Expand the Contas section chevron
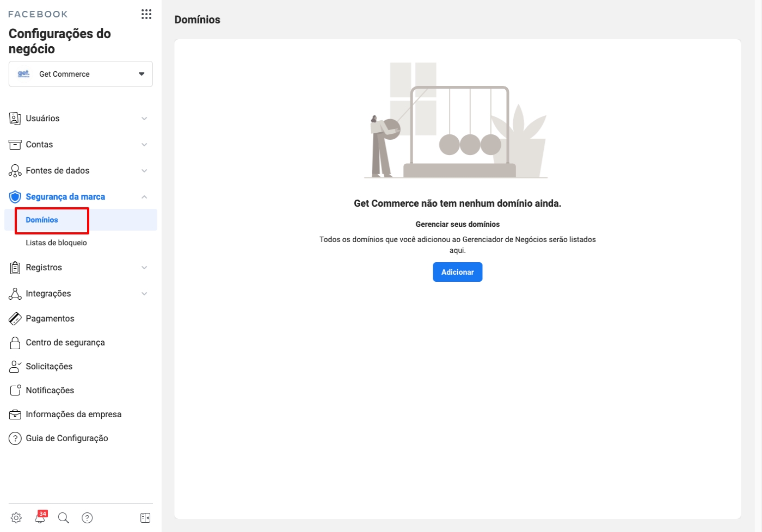This screenshot has width=762, height=532. pos(144,145)
